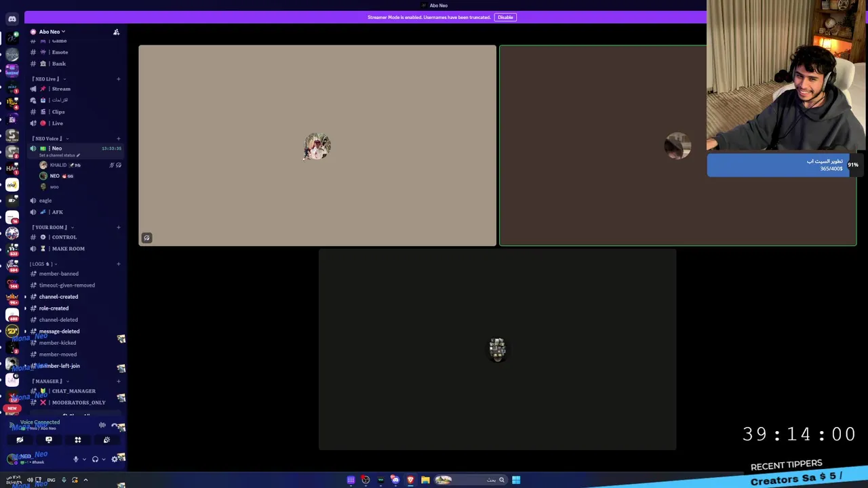
Task: Open the MODERATORS_ONLY channel
Action: click(x=75, y=403)
